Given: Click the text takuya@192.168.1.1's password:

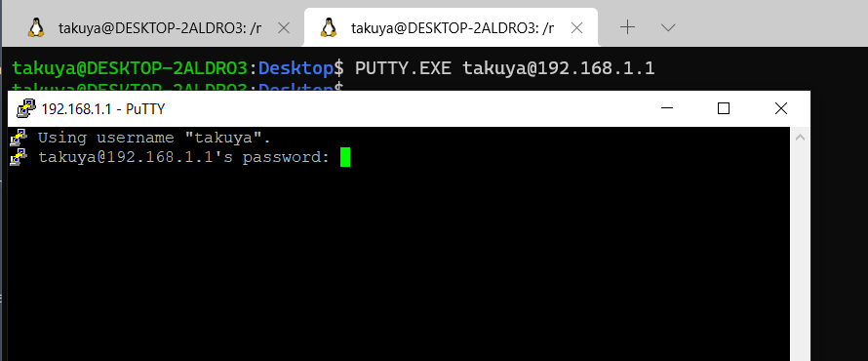Looking at the screenshot, I should point(183,157).
